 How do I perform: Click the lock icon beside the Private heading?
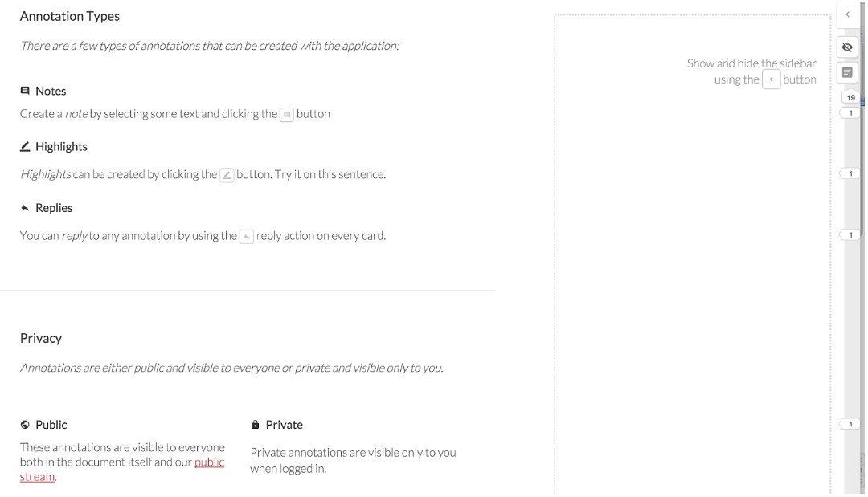point(255,424)
